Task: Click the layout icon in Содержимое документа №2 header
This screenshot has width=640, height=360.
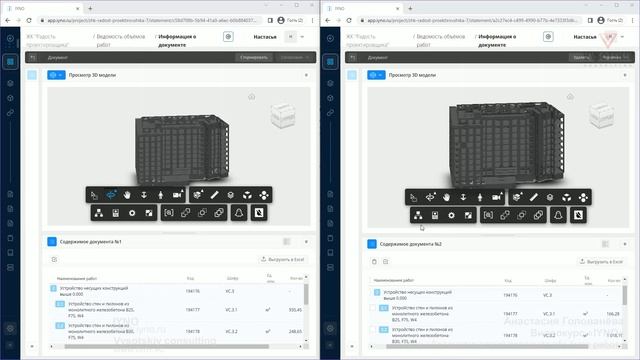Action: [605, 244]
